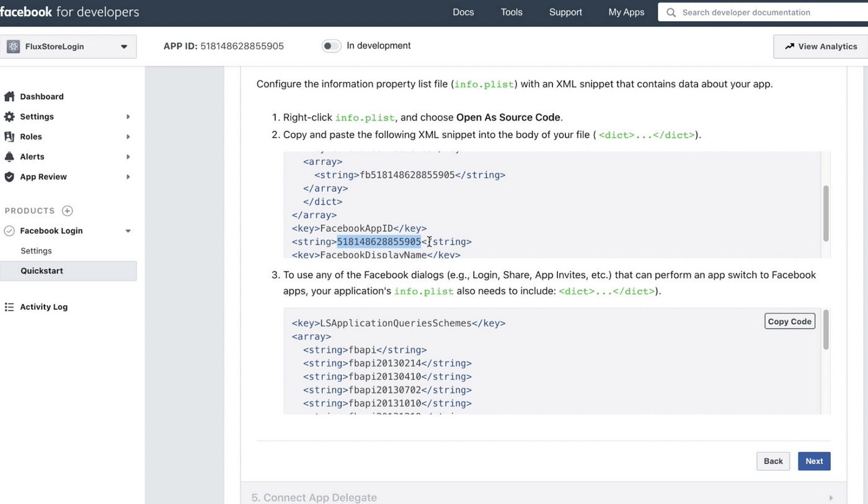This screenshot has height=504, width=868.
Task: Click the fbapi20131010 string line
Action: click(x=387, y=404)
